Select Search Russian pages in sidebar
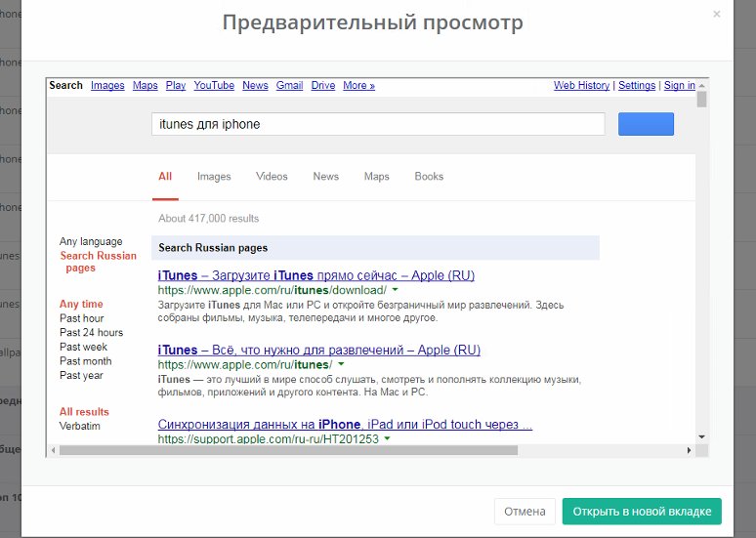The width and height of the screenshot is (756, 538). pos(99,262)
